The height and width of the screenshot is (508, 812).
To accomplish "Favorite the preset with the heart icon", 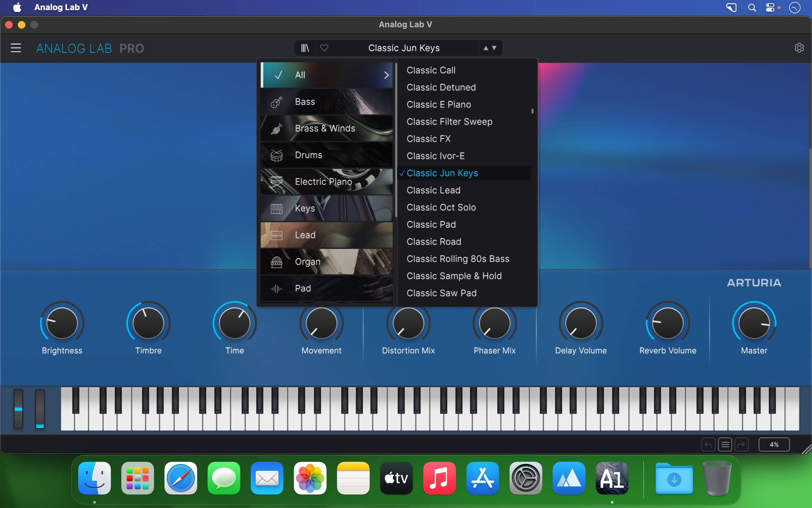I will tap(324, 48).
